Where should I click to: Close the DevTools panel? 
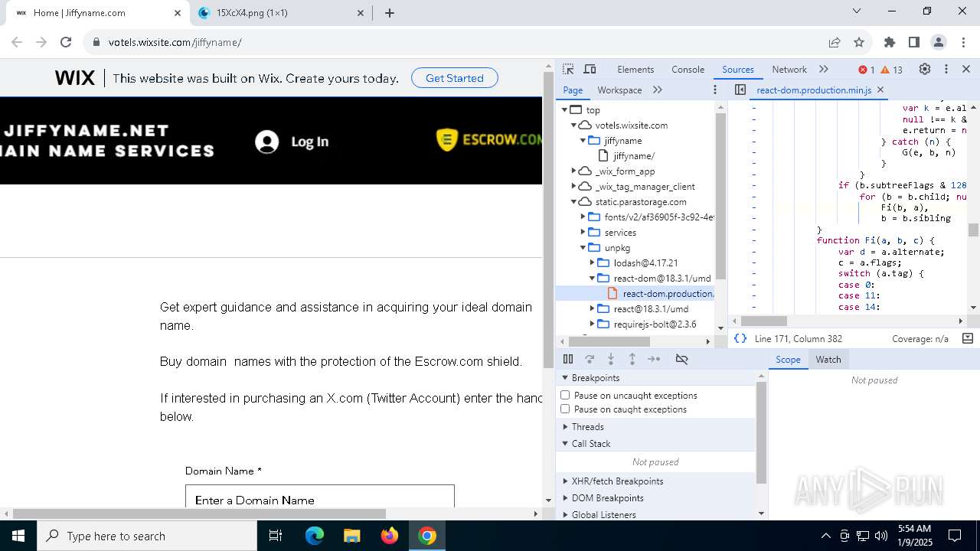966,69
